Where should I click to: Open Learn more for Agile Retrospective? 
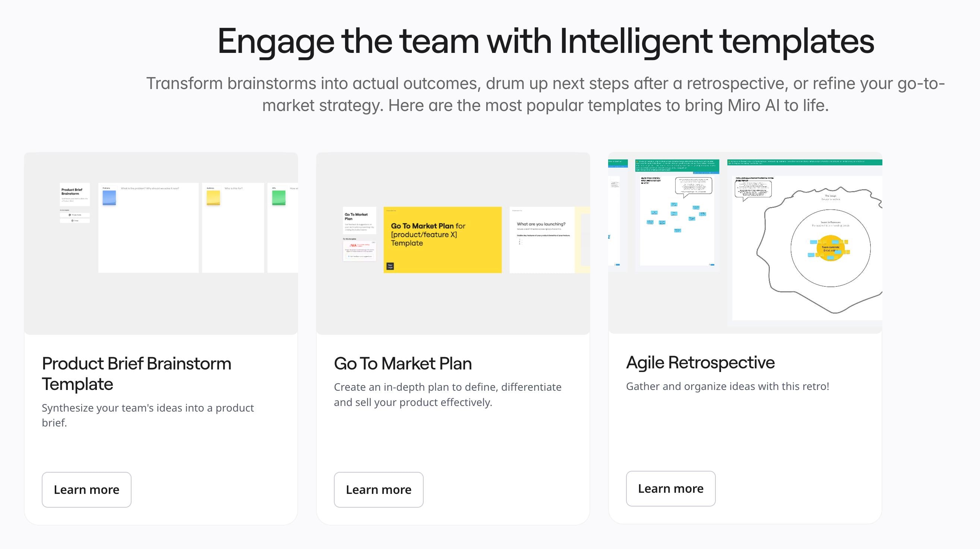[x=671, y=489]
